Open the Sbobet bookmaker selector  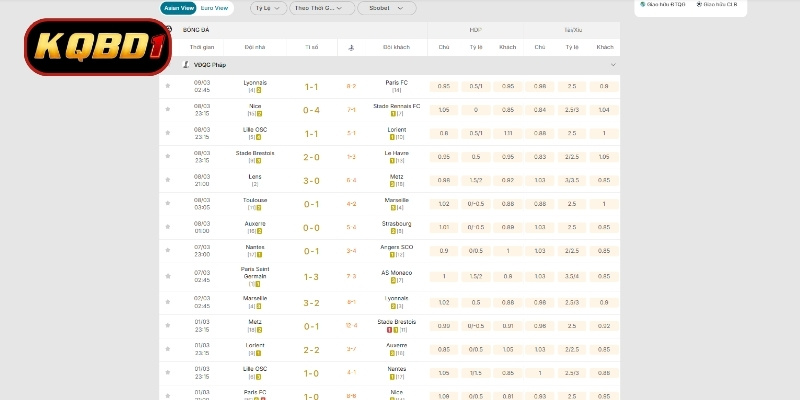386,8
